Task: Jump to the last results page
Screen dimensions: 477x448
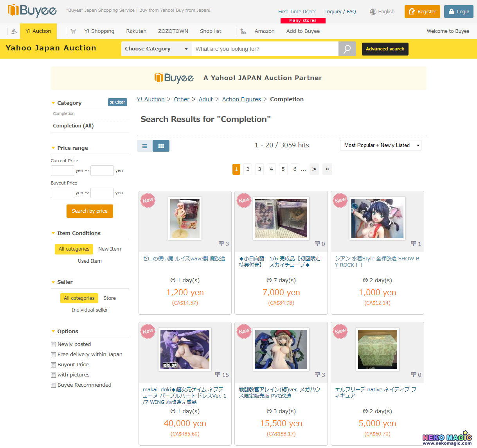Action: (327, 169)
